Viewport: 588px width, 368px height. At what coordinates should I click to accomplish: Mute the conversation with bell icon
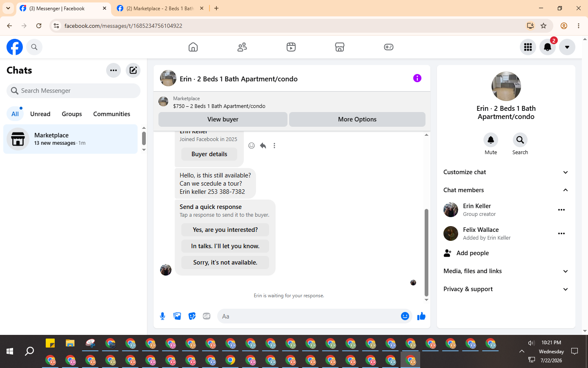[x=491, y=140]
